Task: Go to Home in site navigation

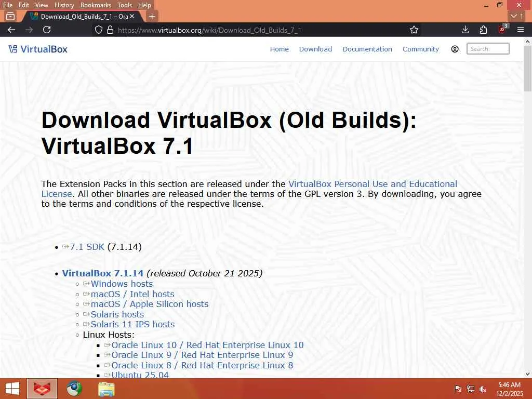Action: (279, 49)
